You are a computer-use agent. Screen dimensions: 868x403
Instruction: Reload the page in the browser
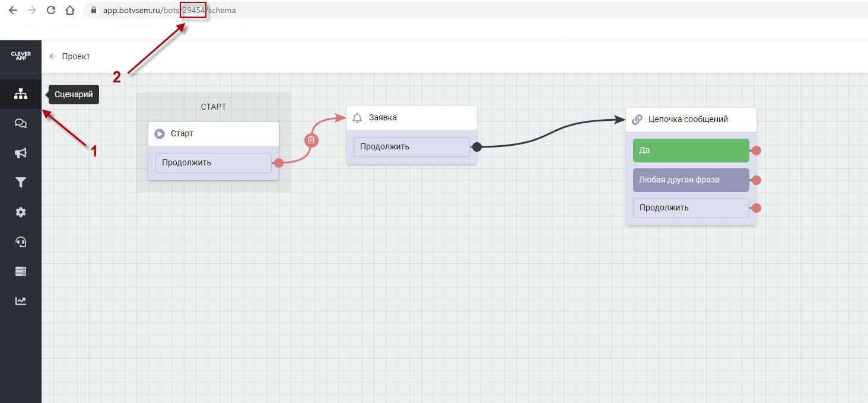click(51, 10)
